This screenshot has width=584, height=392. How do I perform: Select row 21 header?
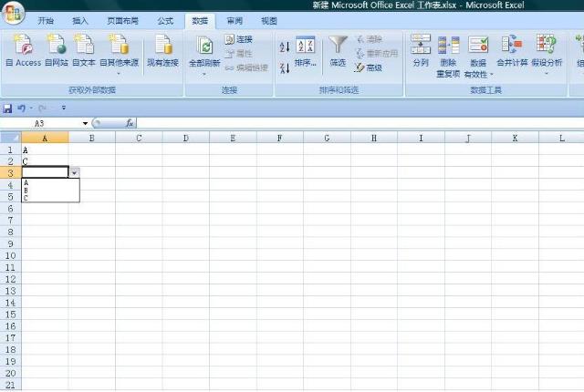click(10, 385)
